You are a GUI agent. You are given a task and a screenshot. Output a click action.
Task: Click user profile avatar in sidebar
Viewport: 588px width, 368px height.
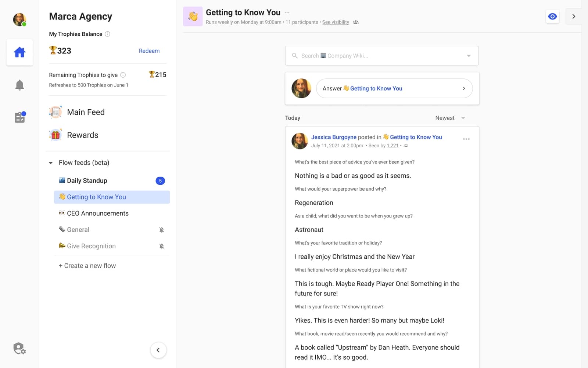[x=19, y=20]
